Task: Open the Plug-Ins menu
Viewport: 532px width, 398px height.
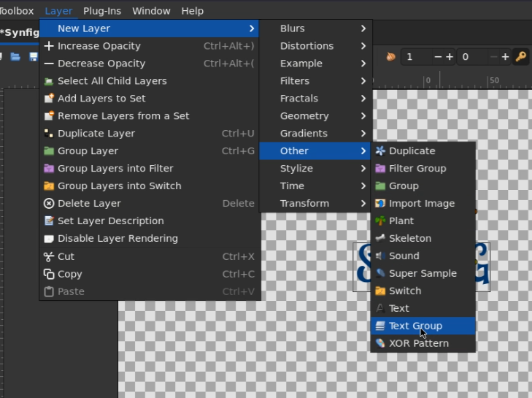Action: coord(102,11)
